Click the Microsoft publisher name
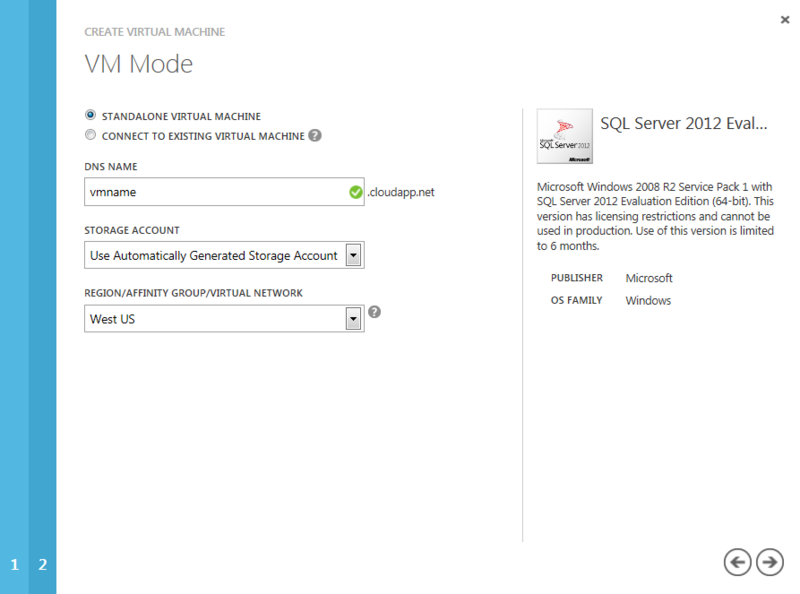This screenshot has width=800, height=594. point(648,278)
